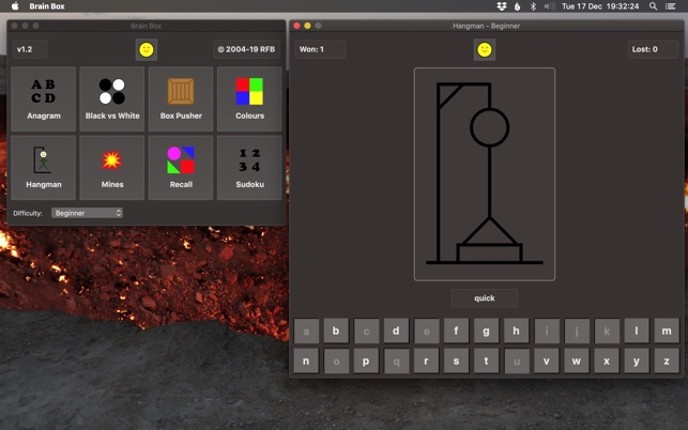Screen dimensions: 688x430
Task: Select the Hangman game icon
Action: tap(43, 168)
